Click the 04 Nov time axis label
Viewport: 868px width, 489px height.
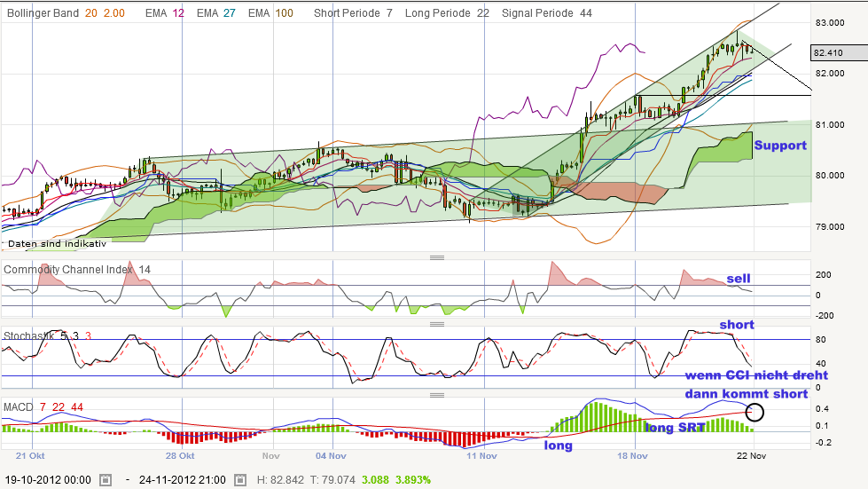pos(331,456)
